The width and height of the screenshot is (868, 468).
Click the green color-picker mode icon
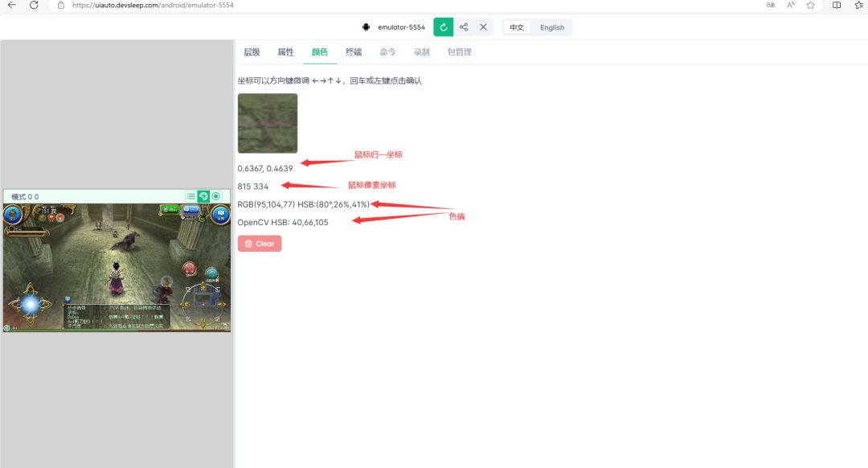coord(203,197)
